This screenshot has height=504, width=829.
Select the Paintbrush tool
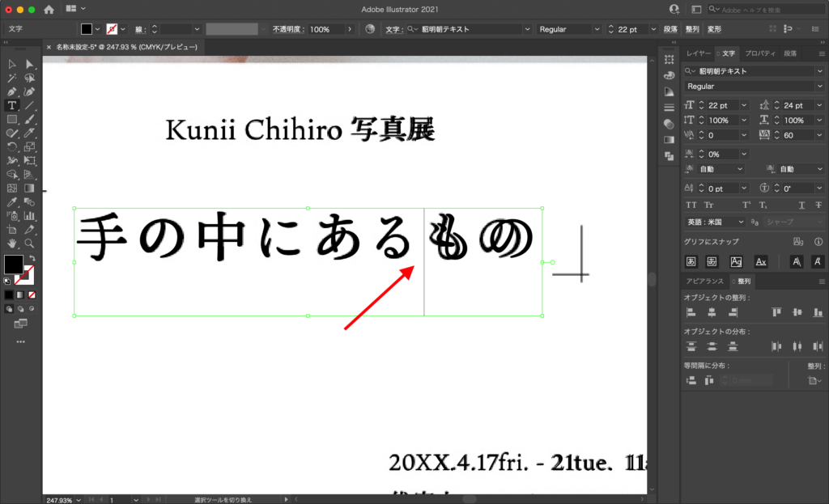(30, 120)
